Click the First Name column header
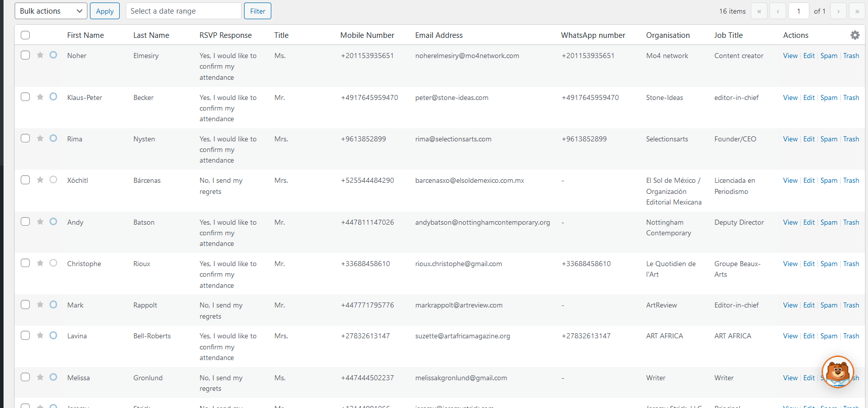This screenshot has width=868, height=408. (85, 35)
